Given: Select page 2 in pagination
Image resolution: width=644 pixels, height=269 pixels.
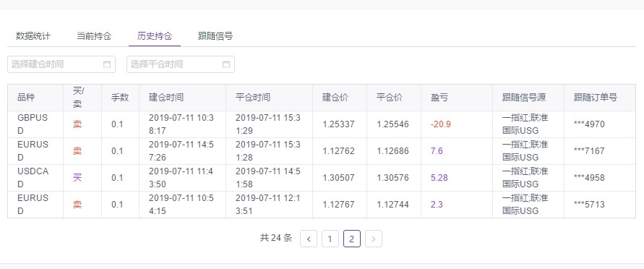Looking at the screenshot, I should tap(352, 239).
